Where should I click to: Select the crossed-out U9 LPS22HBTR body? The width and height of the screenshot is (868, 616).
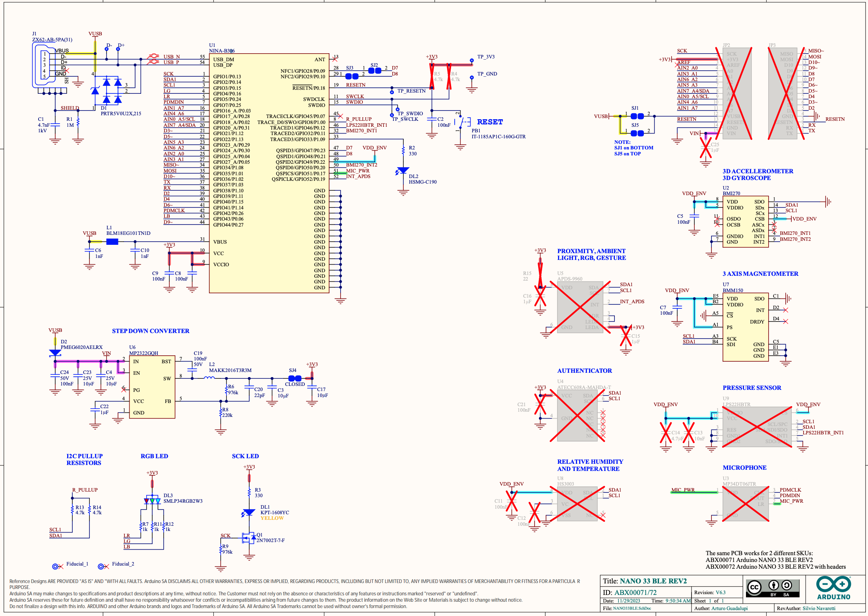(757, 427)
